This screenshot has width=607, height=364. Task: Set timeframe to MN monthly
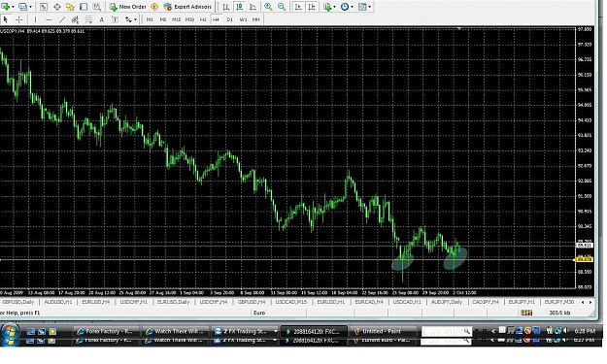(255, 19)
